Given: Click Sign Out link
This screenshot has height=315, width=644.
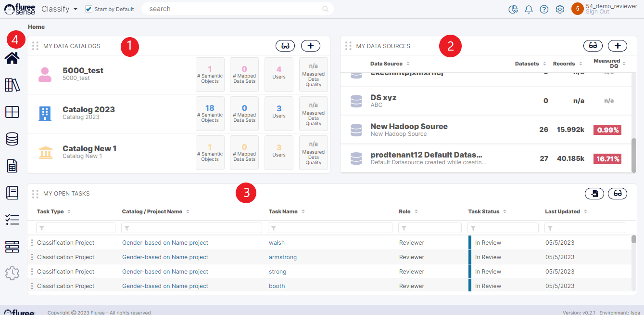Looking at the screenshot, I should pos(597,12).
